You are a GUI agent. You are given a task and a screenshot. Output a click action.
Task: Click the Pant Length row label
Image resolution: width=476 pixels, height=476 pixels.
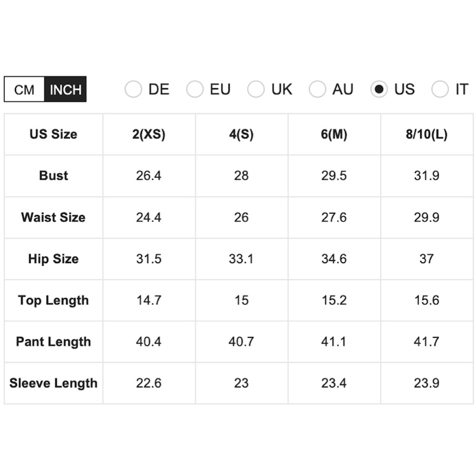[53, 342]
